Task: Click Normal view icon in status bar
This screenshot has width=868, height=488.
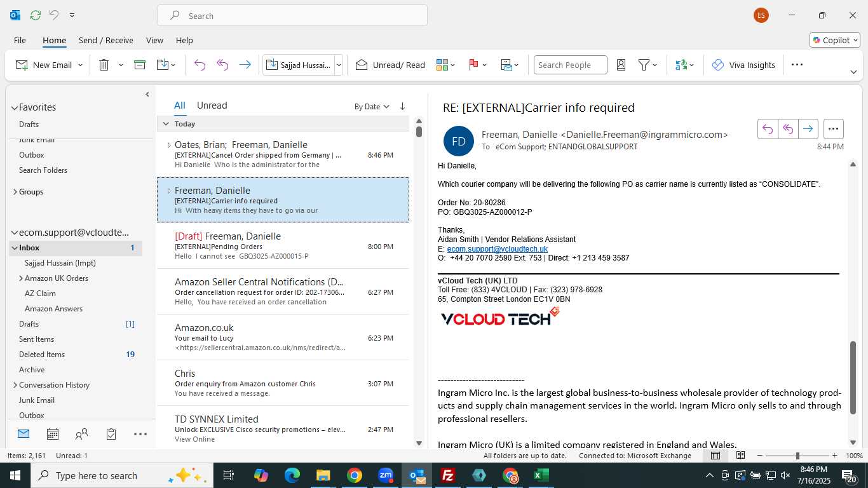Action: pos(715,456)
